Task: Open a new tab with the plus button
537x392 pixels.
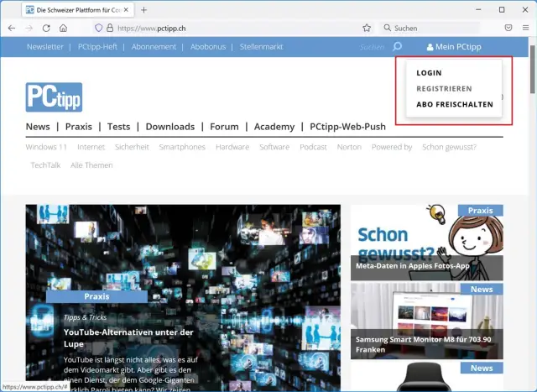Action: pyautogui.click(x=143, y=10)
